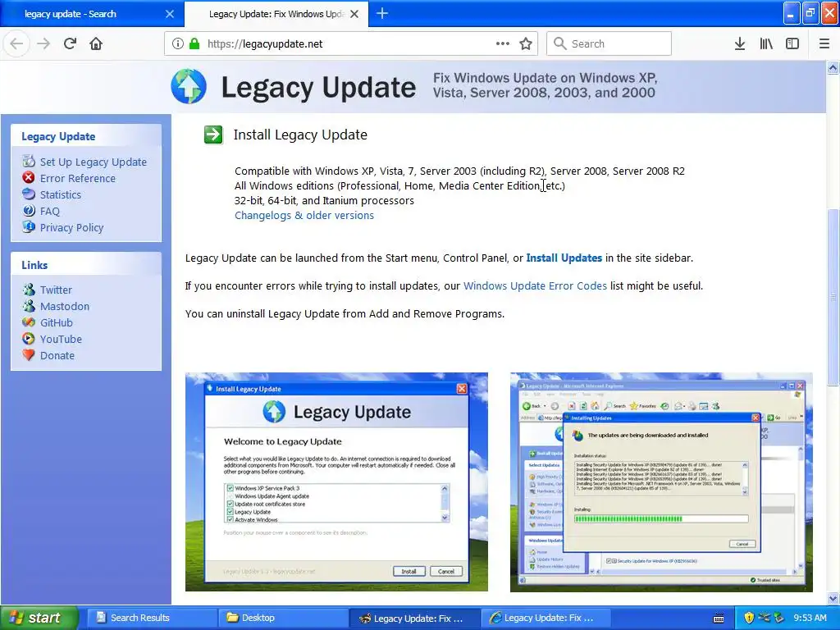
Task: Open the browser home page icon
Action: point(96,43)
